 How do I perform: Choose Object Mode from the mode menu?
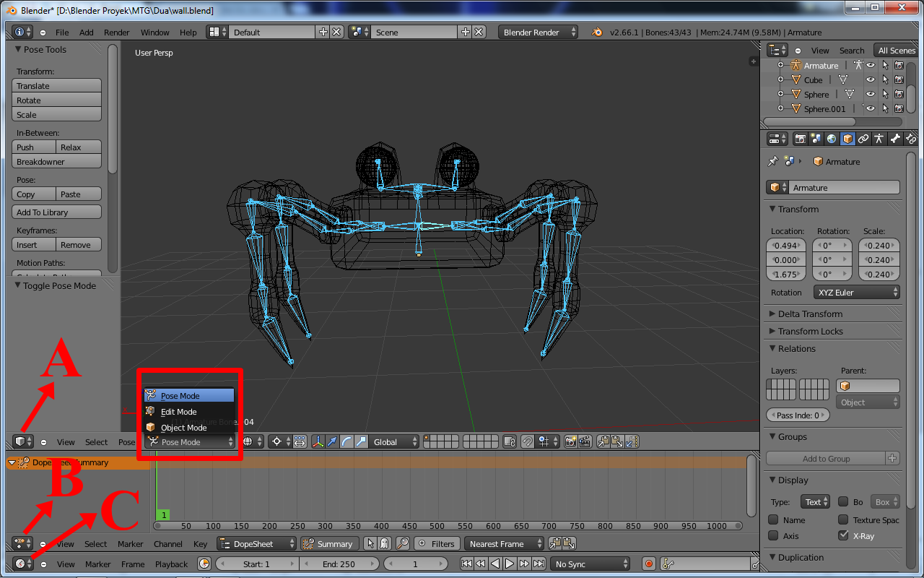point(188,427)
